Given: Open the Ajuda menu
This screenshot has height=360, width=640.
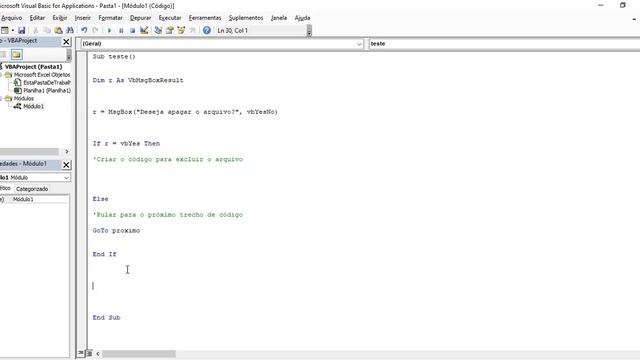Looking at the screenshot, I should [302, 18].
